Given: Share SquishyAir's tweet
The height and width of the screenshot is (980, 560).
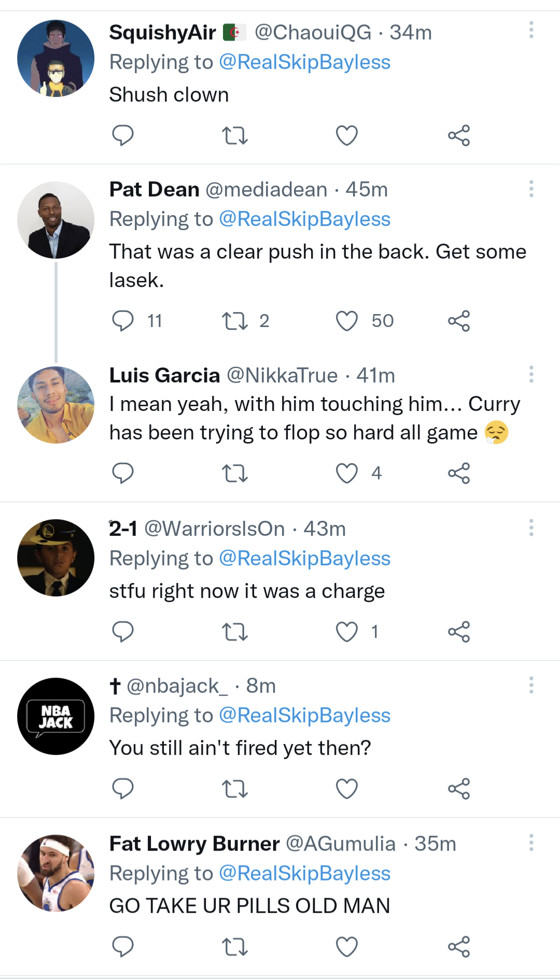Looking at the screenshot, I should (459, 136).
